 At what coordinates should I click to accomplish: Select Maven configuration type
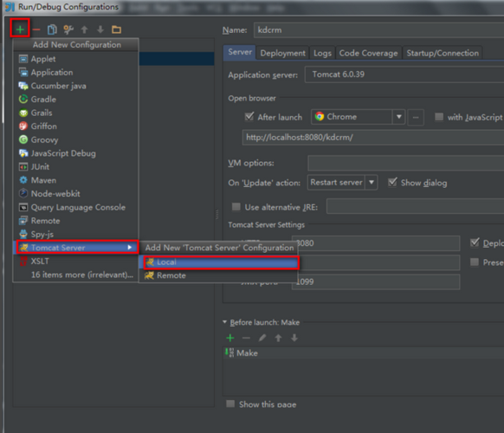point(76,180)
